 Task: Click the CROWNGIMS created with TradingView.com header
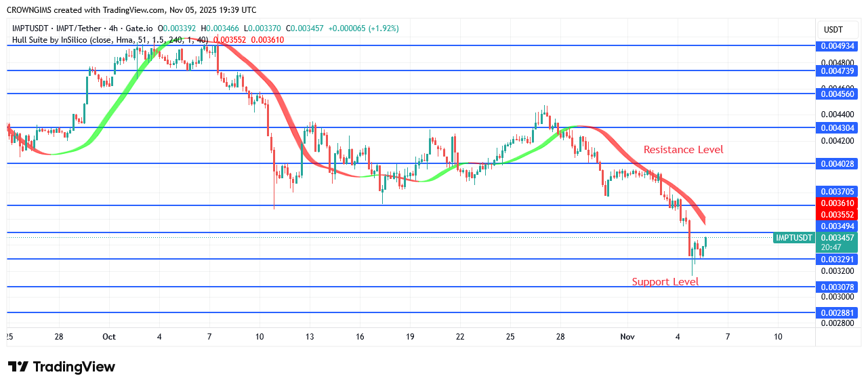pyautogui.click(x=132, y=10)
